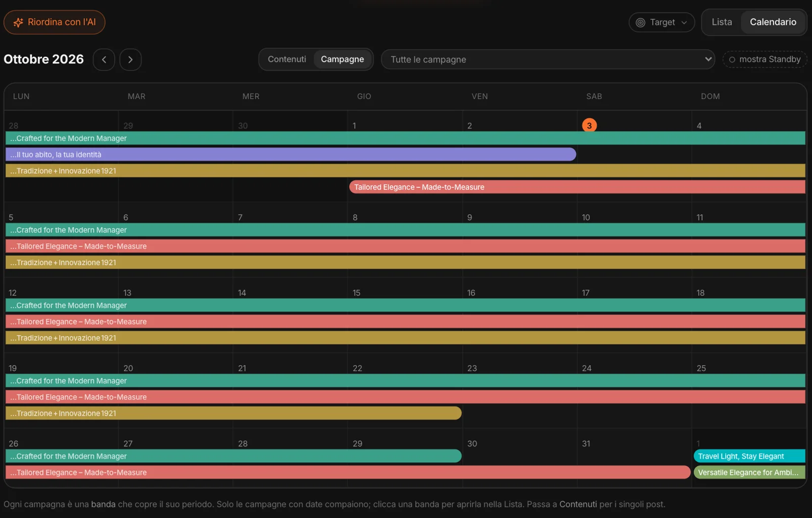
Task: Click the Ottobre 2026 heading
Action: point(44,59)
